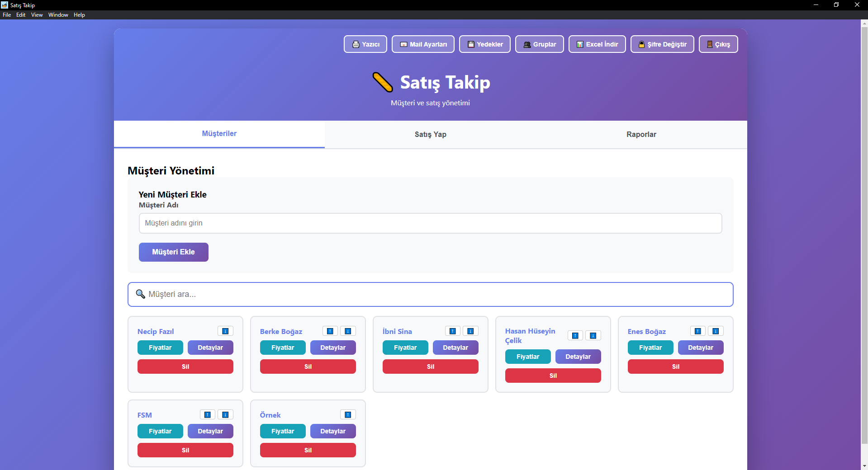
Task: Switch to Satış Yap tab
Action: (x=430, y=135)
